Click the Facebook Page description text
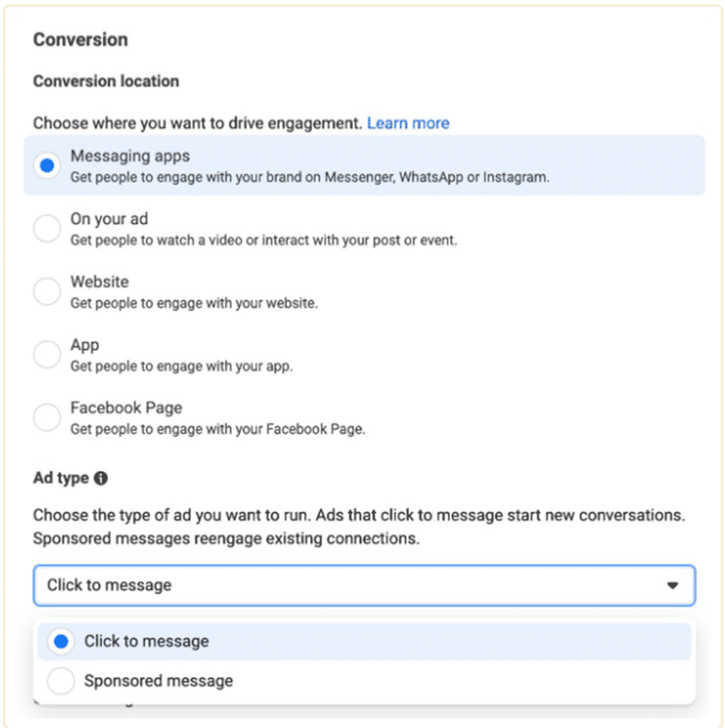725x728 pixels. [218, 429]
